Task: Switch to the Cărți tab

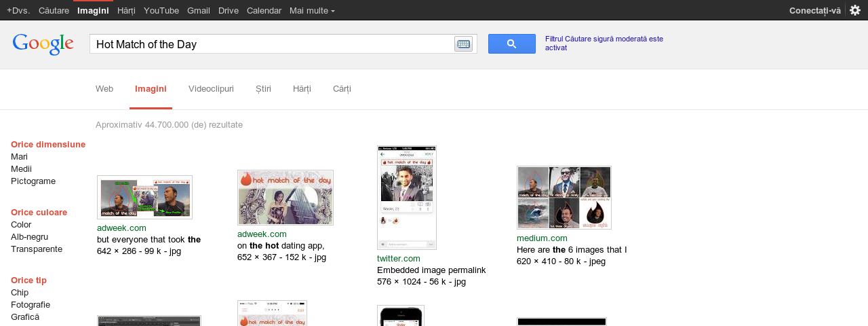Action: (x=342, y=89)
